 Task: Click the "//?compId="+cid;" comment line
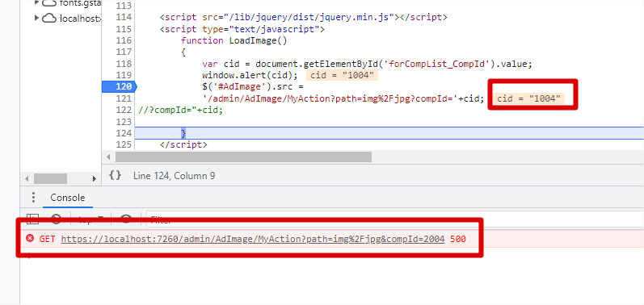181,111
